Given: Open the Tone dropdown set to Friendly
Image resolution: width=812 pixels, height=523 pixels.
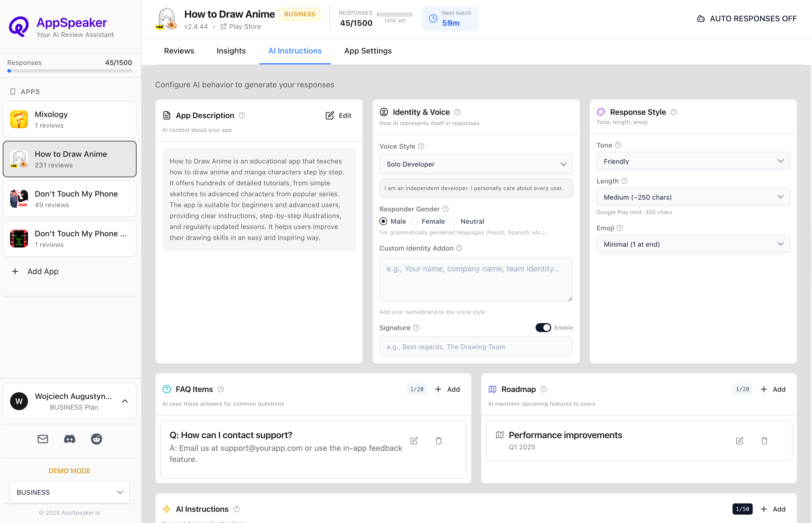Looking at the screenshot, I should (x=693, y=161).
